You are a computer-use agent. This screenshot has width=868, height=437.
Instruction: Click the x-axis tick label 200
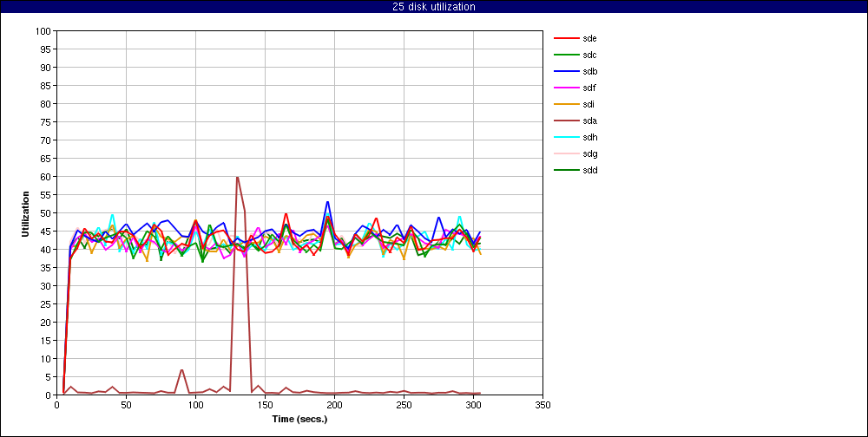(334, 405)
